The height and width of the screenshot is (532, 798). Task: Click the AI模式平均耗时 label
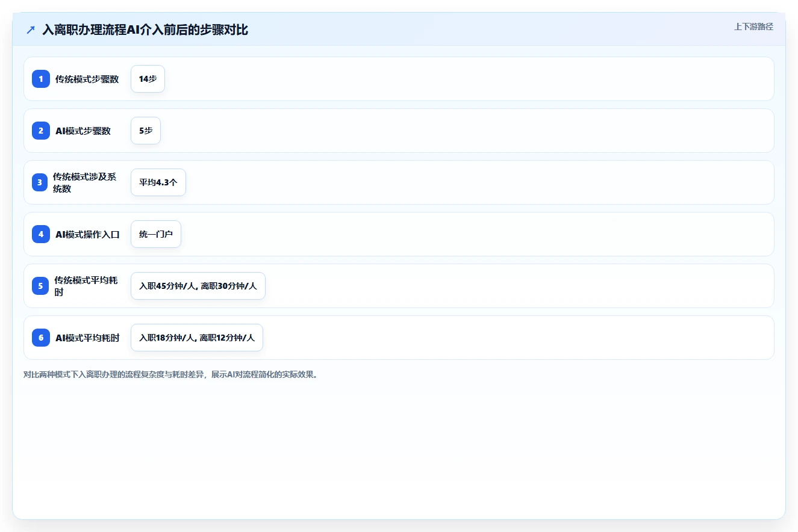[x=88, y=338]
